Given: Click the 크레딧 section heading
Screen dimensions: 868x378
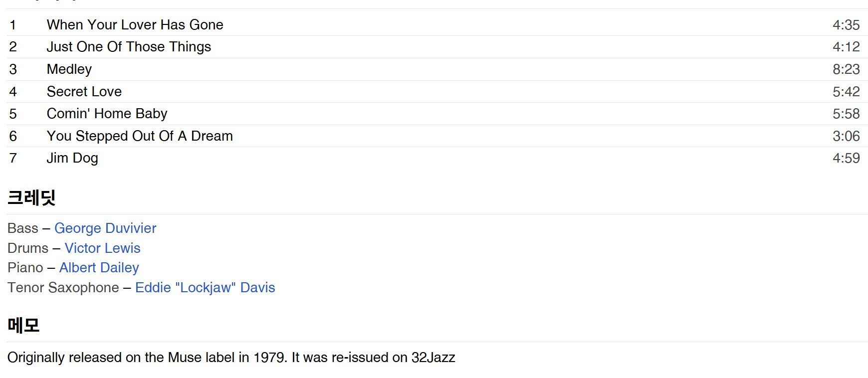Looking at the screenshot, I should (x=31, y=198).
